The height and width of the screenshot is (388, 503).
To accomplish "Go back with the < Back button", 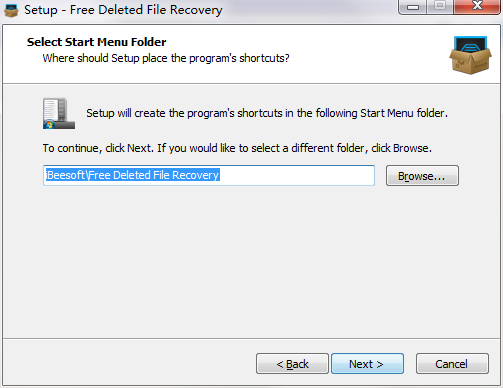I will (292, 364).
